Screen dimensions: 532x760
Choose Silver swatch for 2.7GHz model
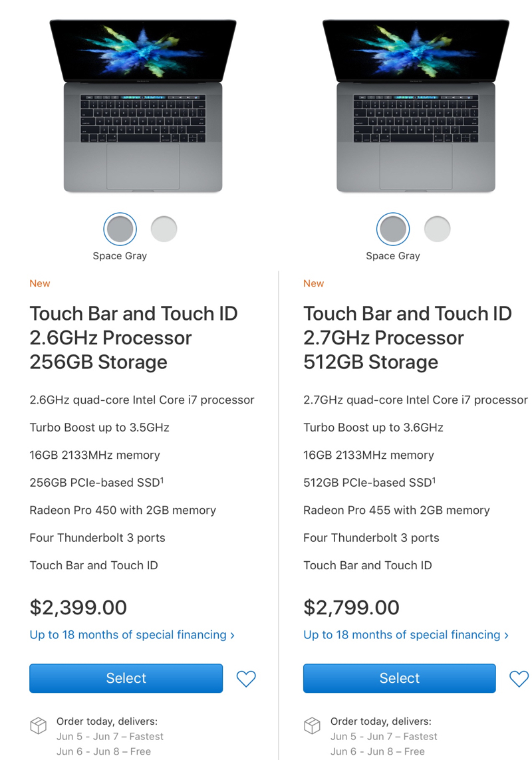pos(438,229)
